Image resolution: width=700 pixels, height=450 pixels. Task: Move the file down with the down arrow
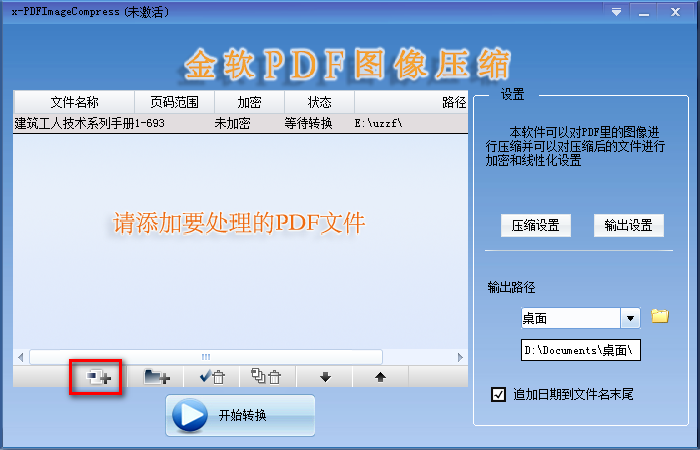point(325,377)
